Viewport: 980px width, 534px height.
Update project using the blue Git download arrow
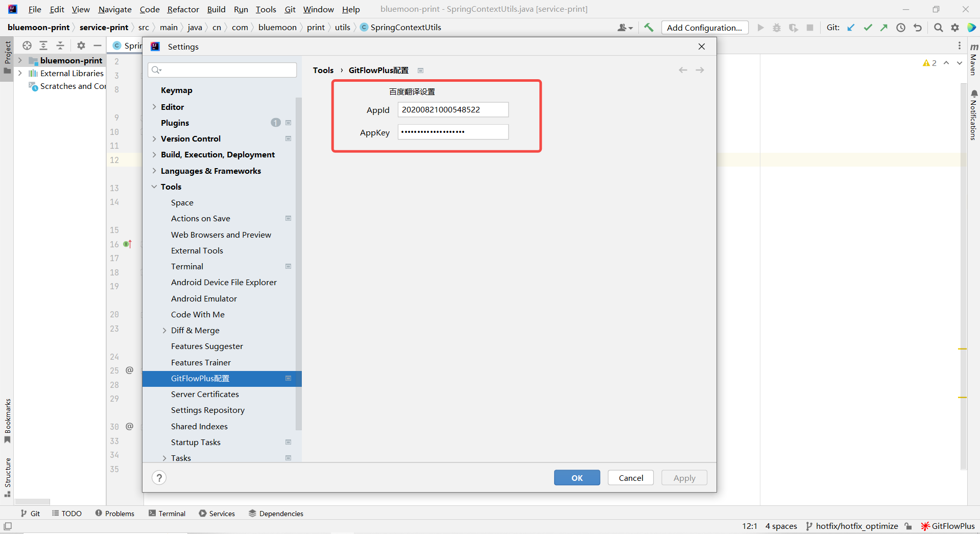pyautogui.click(x=850, y=28)
